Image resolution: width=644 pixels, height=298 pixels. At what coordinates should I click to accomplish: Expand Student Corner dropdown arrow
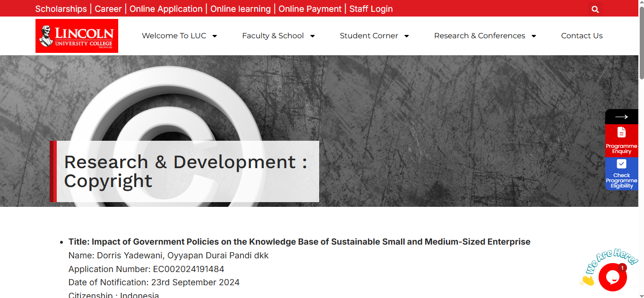406,36
